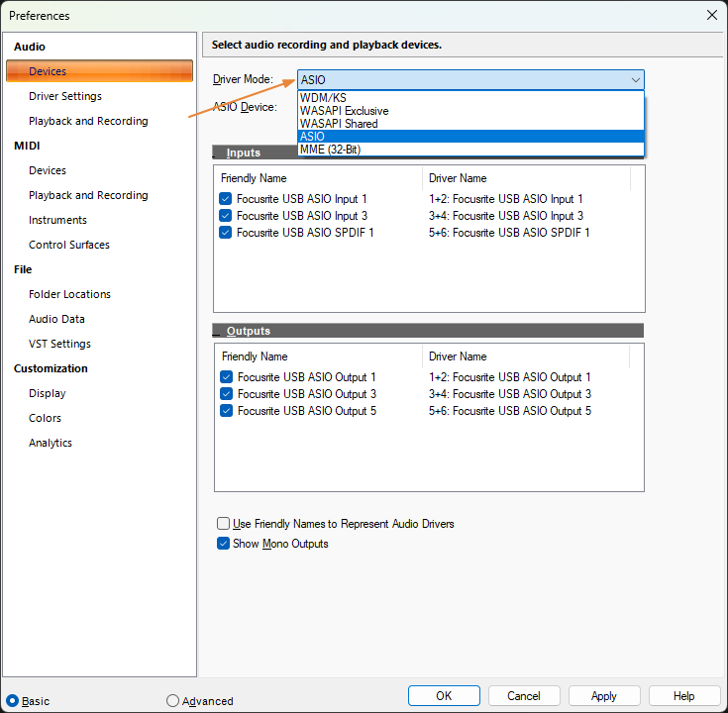This screenshot has width=728, height=713.
Task: Collapse the Outputs section header
Action: [x=428, y=331]
